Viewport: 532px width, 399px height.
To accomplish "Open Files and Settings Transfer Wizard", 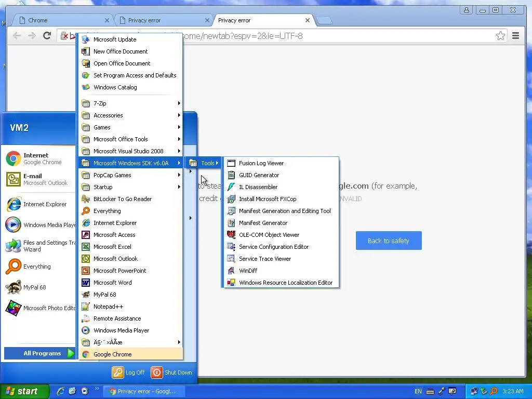I will 39,246.
